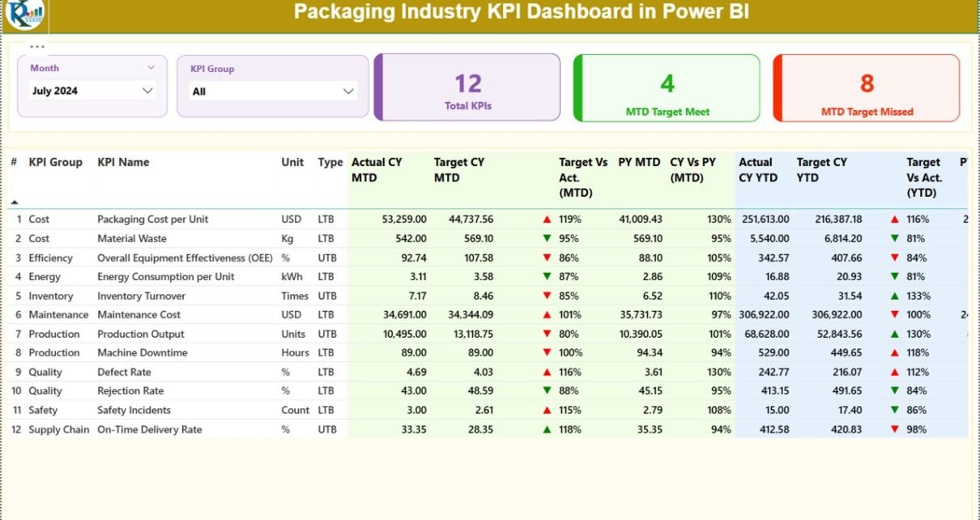Click the chevron beside the Month slicer title

pos(151,68)
